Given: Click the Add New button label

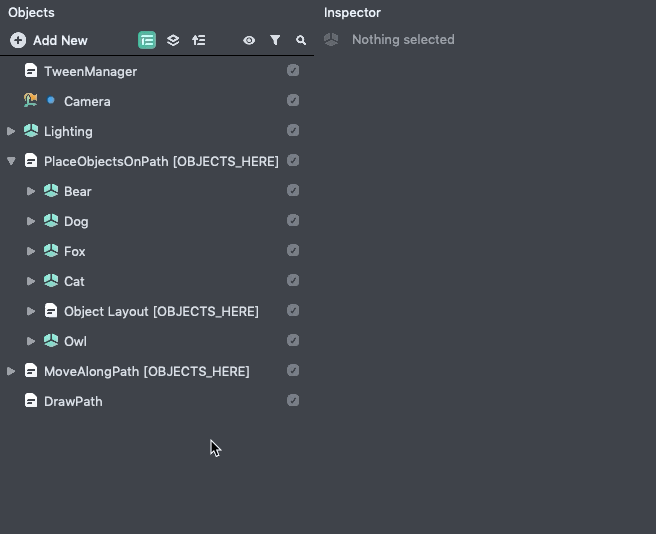Looking at the screenshot, I should (x=60, y=41).
